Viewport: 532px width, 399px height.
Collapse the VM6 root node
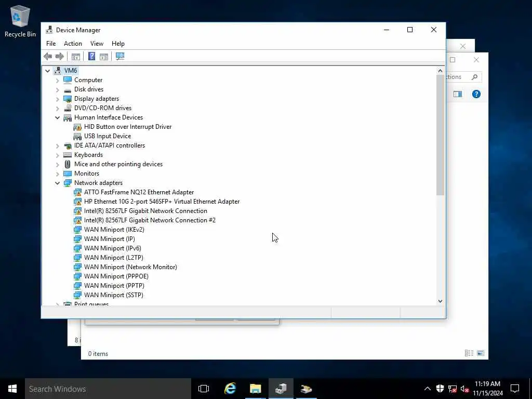click(48, 71)
